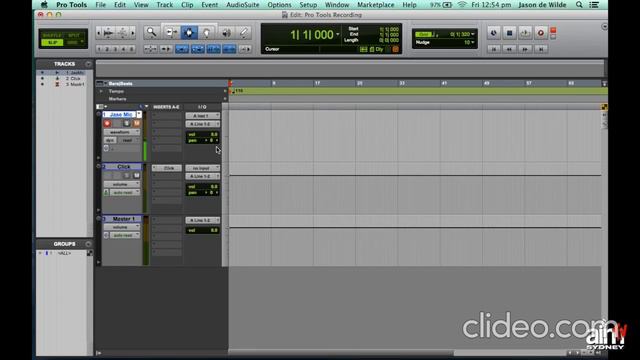The height and width of the screenshot is (360, 640).
Task: Select Click in Tracks list
Action: coord(73,78)
